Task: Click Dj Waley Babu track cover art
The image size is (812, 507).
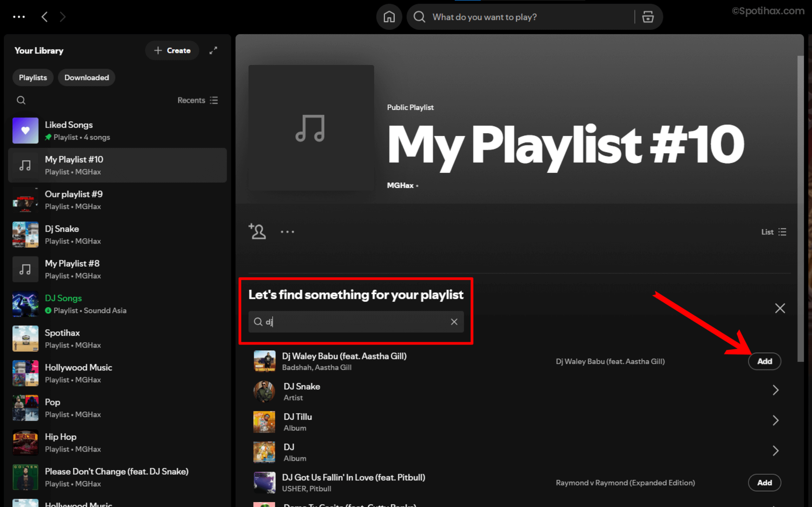Action: tap(265, 361)
